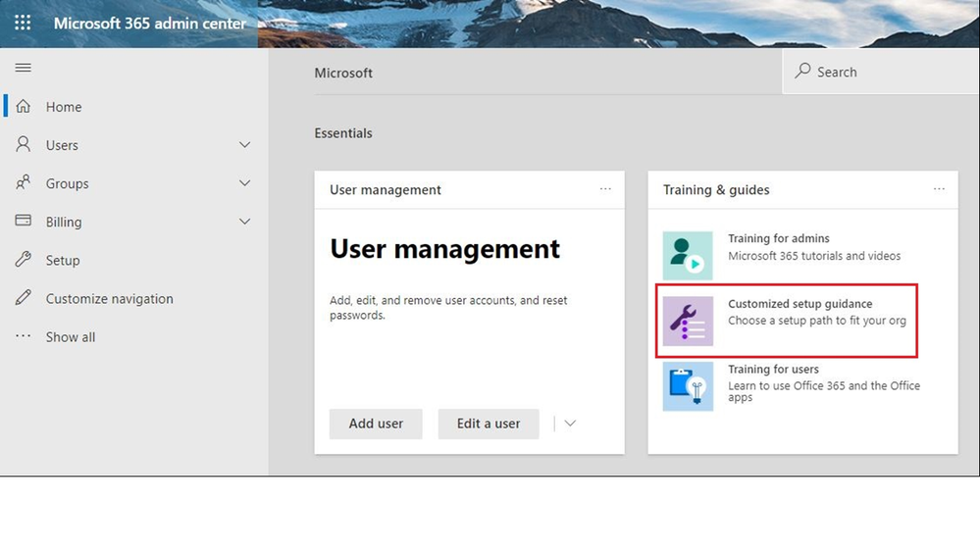This screenshot has height=551, width=980.
Task: Click the Users person icon
Action: [24, 144]
